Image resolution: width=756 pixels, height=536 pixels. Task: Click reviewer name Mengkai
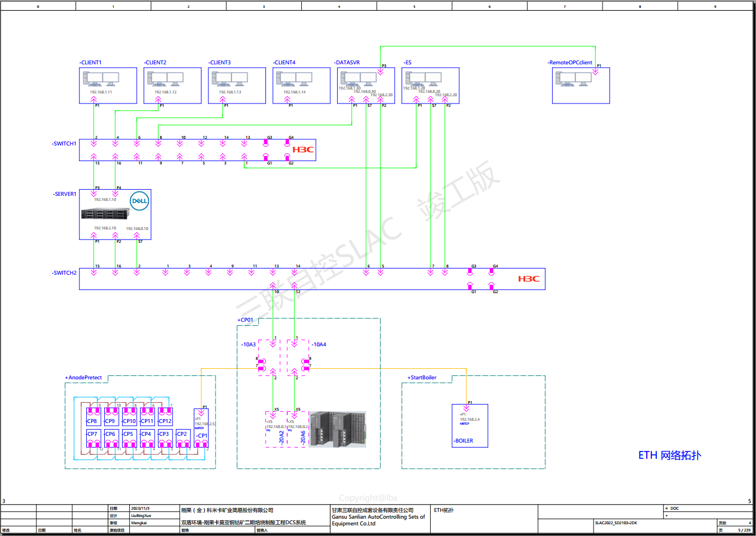point(139,523)
